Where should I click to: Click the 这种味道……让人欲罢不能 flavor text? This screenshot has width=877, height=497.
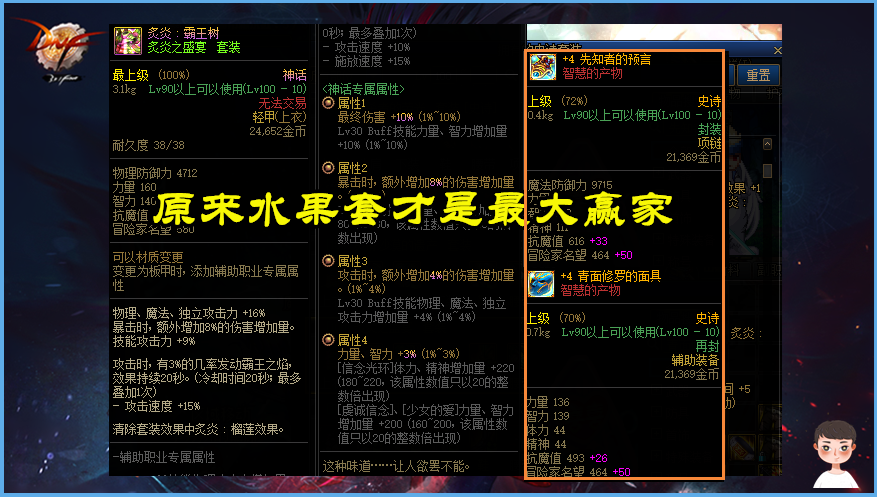point(396,466)
